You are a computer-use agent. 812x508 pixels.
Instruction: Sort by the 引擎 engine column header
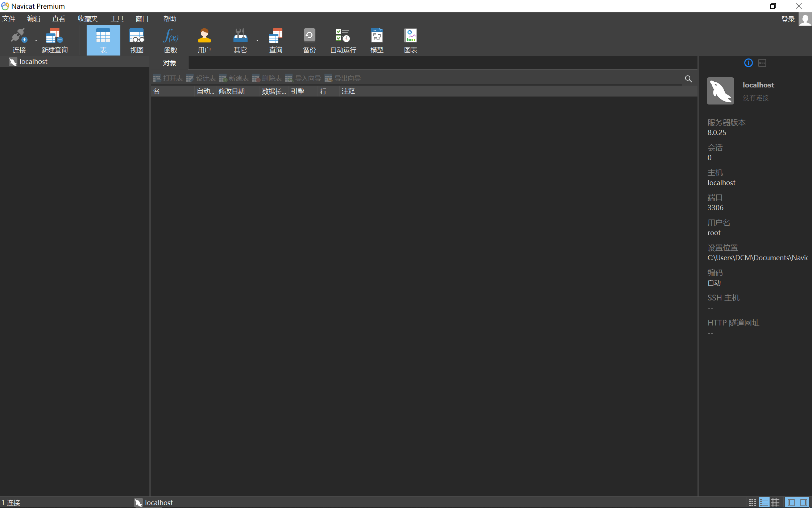click(x=303, y=91)
